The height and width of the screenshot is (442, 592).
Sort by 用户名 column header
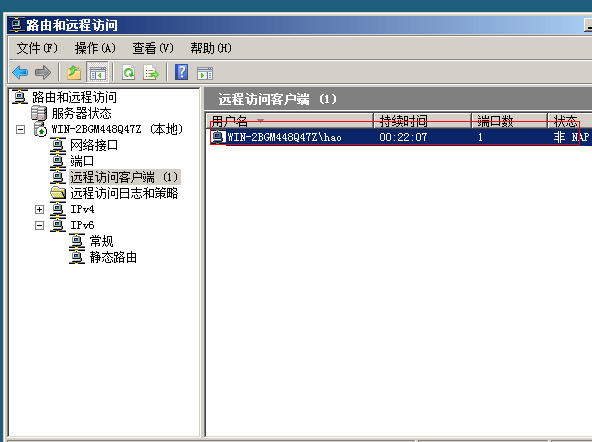(290, 120)
